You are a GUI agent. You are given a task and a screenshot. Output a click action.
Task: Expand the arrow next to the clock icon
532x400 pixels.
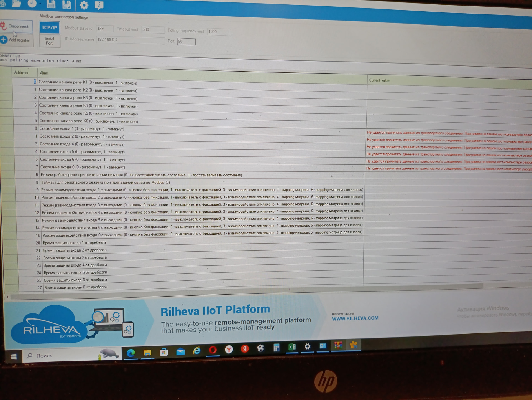pyautogui.click(x=40, y=4)
